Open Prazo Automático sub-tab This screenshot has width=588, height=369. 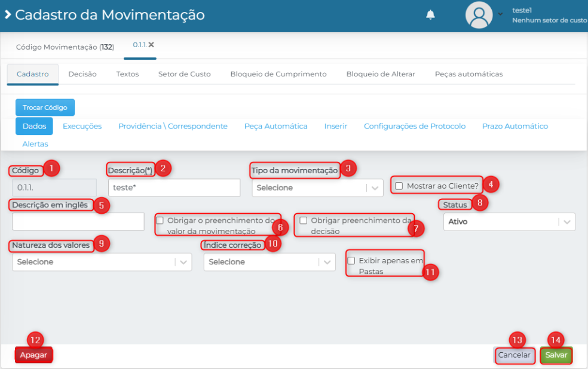click(x=515, y=126)
